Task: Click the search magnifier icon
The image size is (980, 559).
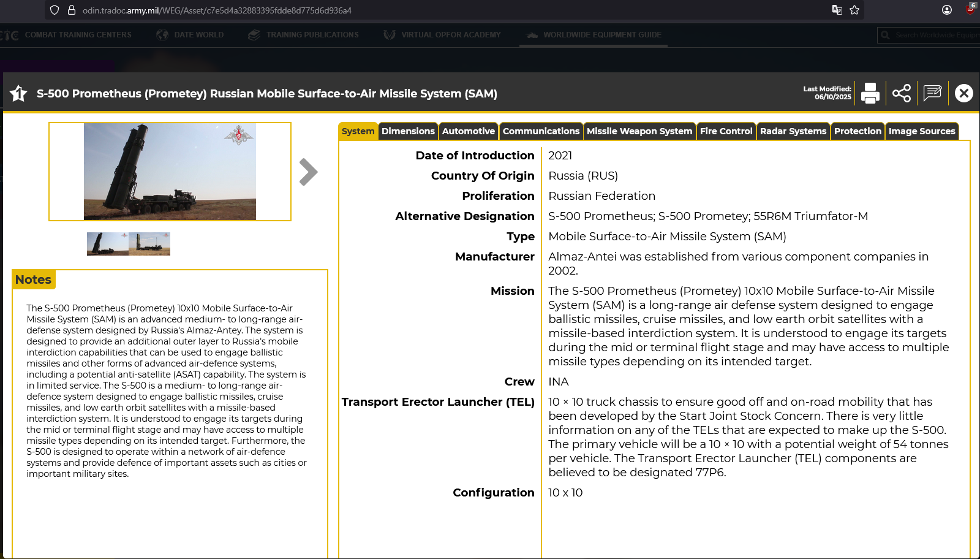Action: [885, 35]
